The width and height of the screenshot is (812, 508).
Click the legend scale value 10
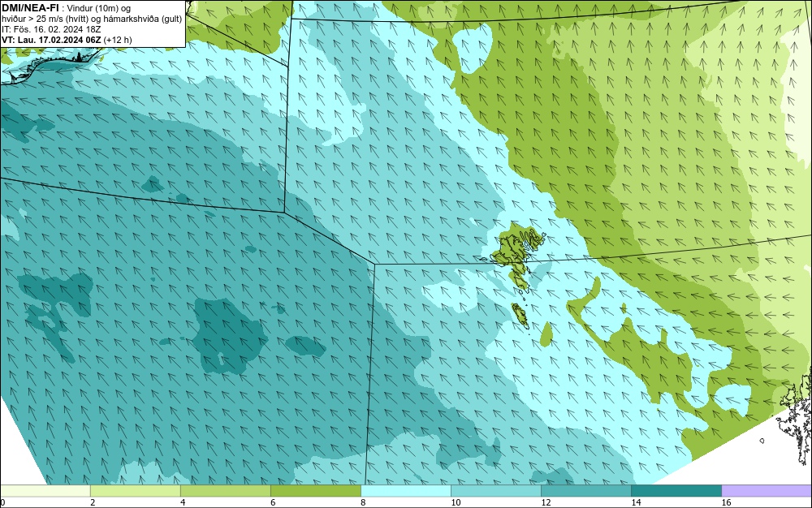click(456, 502)
